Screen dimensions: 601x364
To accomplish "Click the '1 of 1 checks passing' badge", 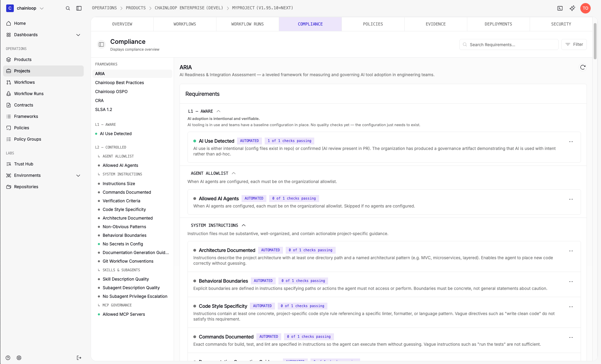I will (x=289, y=141).
